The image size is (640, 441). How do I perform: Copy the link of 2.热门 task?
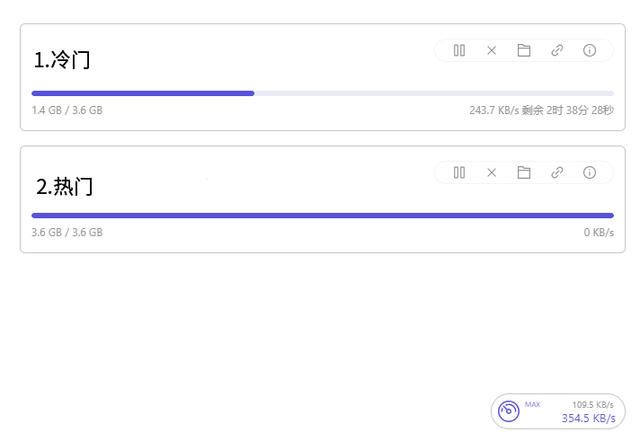click(x=557, y=172)
